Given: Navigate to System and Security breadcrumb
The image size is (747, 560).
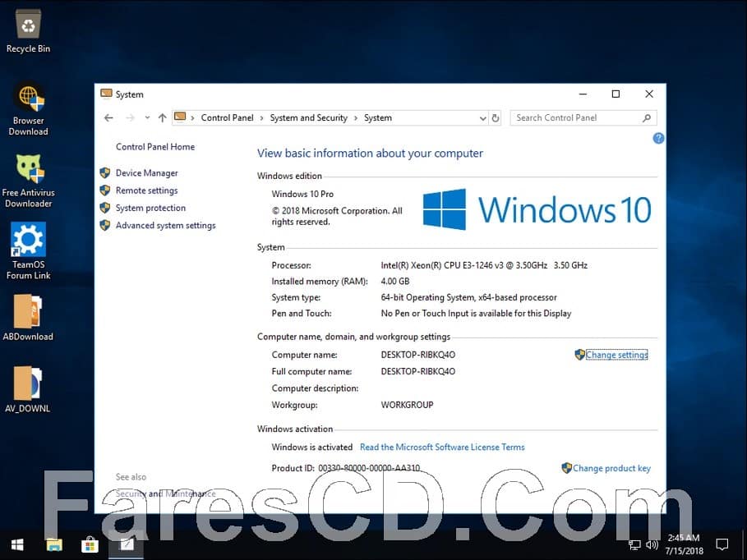Looking at the screenshot, I should tap(309, 117).
